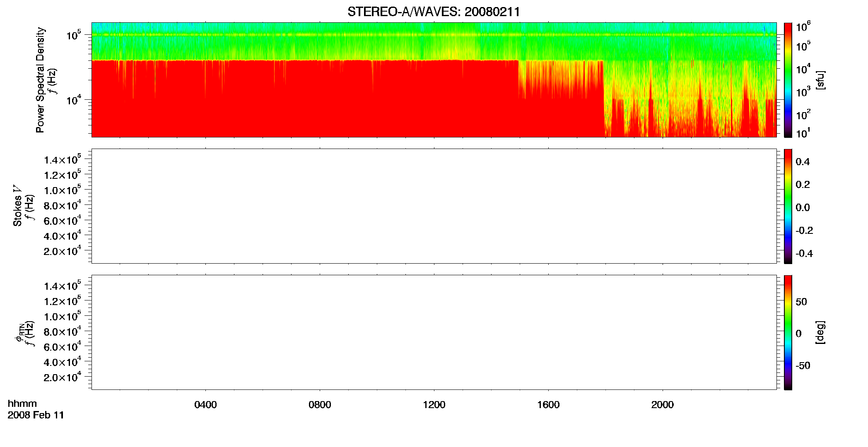Select the Power Spectral Density axis label

click(40, 80)
